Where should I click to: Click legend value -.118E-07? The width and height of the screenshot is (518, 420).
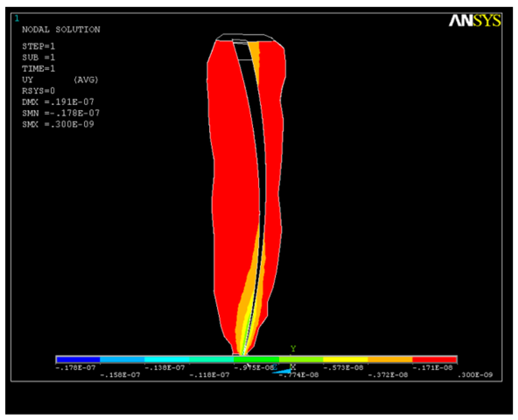pyautogui.click(x=210, y=375)
